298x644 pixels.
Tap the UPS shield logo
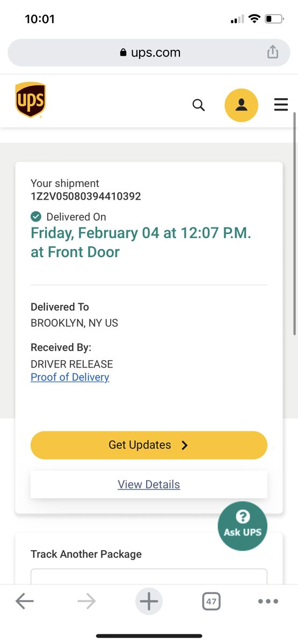[30, 100]
